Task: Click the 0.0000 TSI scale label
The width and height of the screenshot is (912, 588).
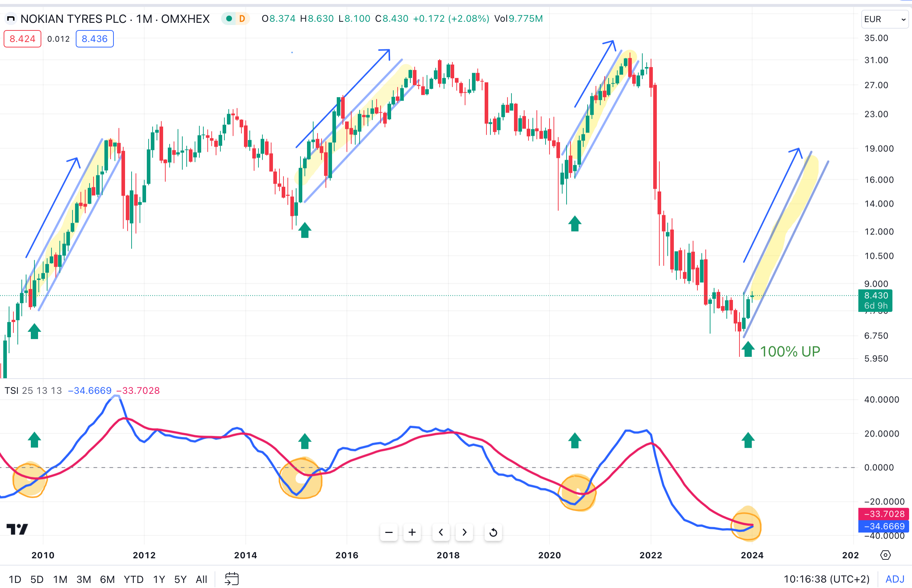Action: (879, 467)
